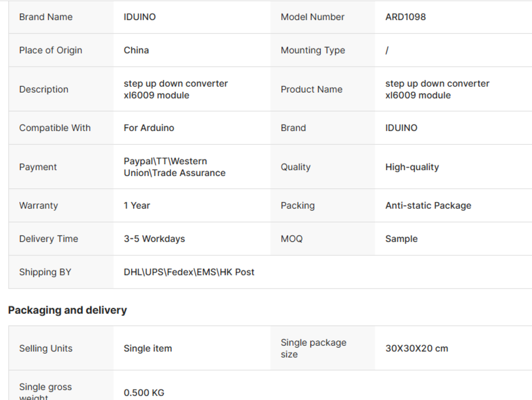The height and width of the screenshot is (400, 532).
Task: Click the Product Name label
Action: pyautogui.click(x=312, y=89)
